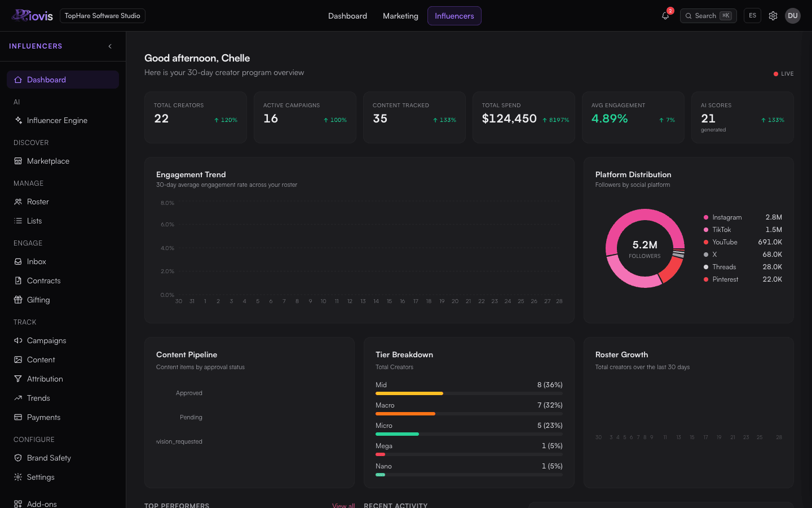Open Inbox in the Engage section

point(63,261)
